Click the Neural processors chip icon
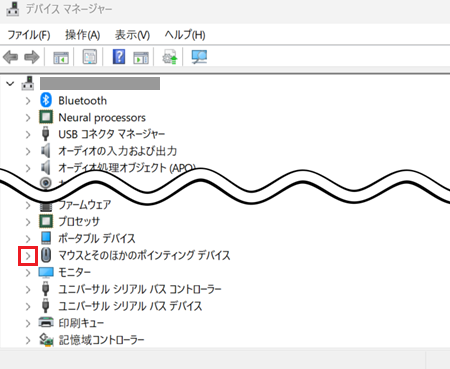The width and height of the screenshot is (450, 369). (46, 117)
